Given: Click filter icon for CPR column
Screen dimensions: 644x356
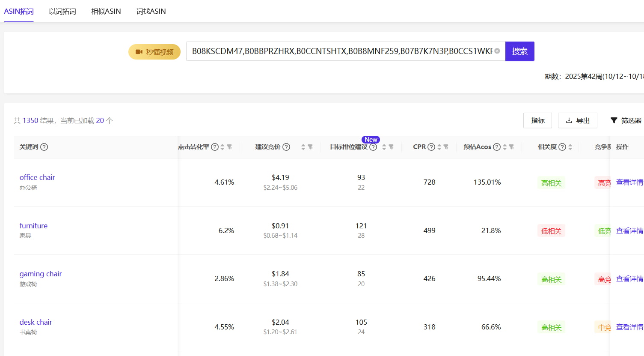Looking at the screenshot, I should (446, 147).
